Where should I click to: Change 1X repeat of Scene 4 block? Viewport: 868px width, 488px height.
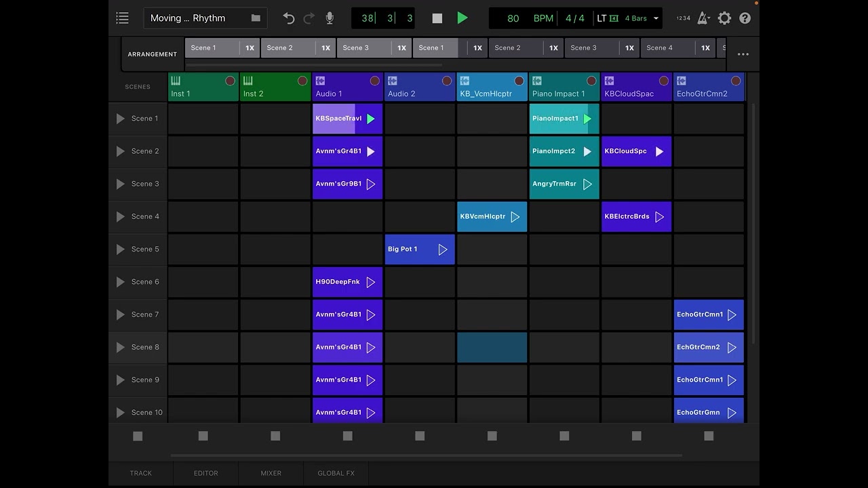pos(705,47)
